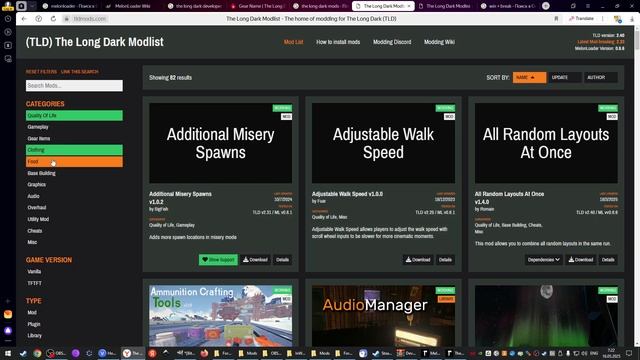Screen dimensions: 640x360
Task: Open Details for Additional Misery Spawns
Action: [282, 260]
